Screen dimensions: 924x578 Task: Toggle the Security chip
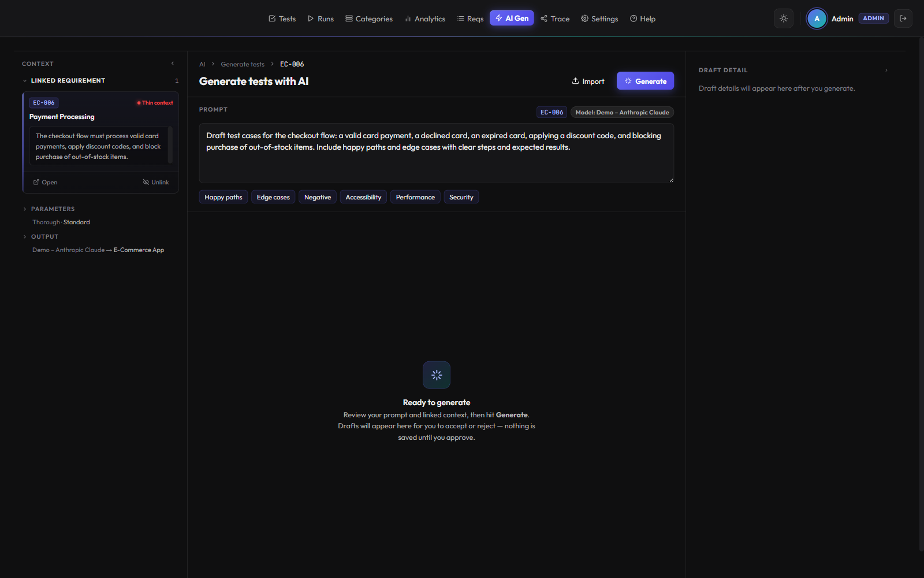tap(461, 197)
